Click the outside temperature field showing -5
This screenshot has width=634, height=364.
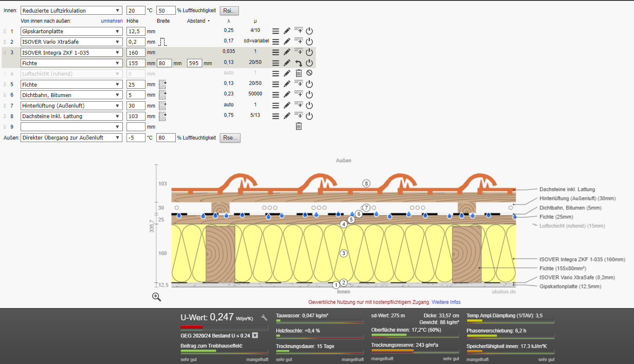coord(135,137)
